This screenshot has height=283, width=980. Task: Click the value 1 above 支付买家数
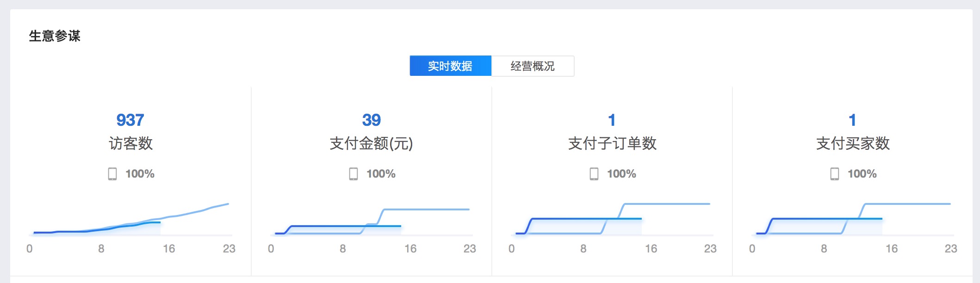(x=852, y=120)
